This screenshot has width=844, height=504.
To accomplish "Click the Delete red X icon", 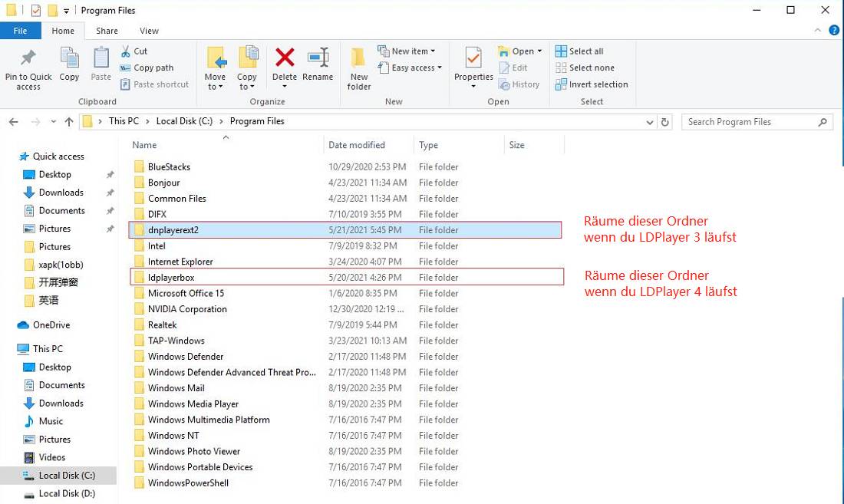I will click(x=285, y=58).
